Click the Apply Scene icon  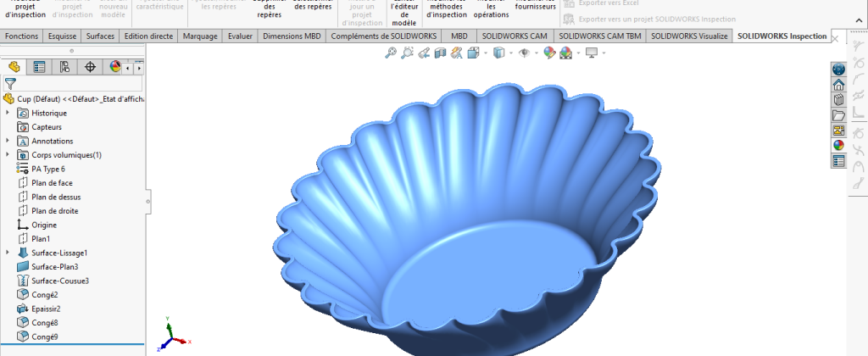coord(565,53)
